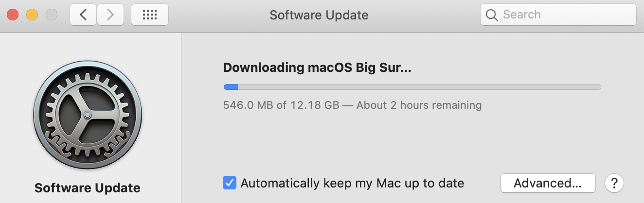644x203 pixels.
Task: Uncheck the automatic updates checkbox
Action: (x=230, y=183)
